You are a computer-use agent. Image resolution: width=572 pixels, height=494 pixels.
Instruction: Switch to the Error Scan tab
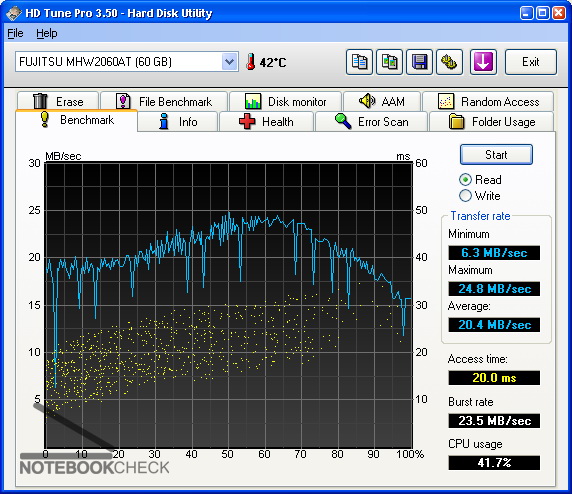point(371,122)
